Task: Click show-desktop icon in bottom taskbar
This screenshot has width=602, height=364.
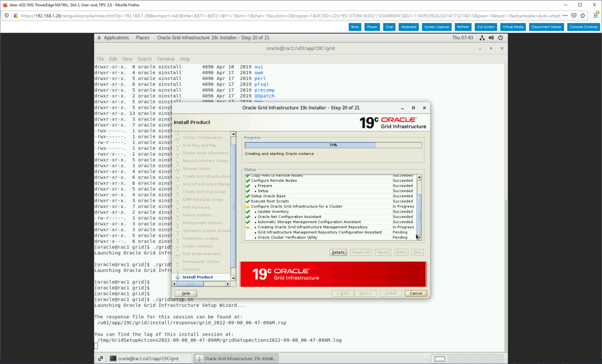Action: click(x=100, y=358)
